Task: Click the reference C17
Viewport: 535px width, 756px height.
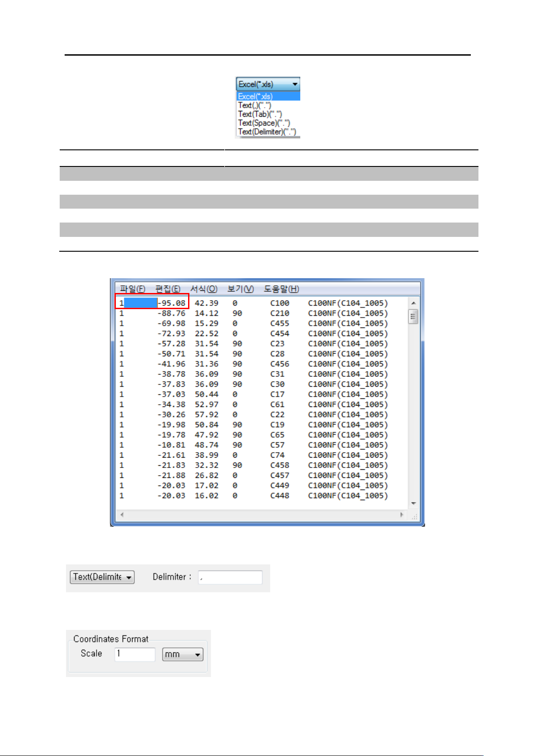Action: click(x=277, y=394)
